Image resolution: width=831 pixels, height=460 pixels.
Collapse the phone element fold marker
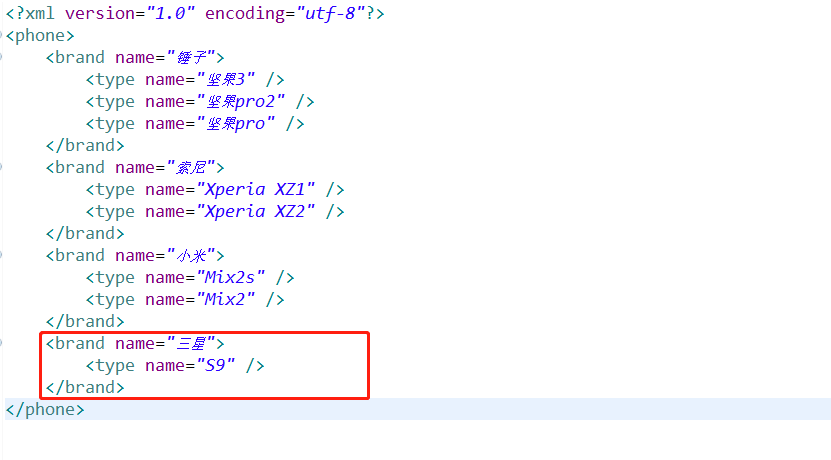pos(1,36)
